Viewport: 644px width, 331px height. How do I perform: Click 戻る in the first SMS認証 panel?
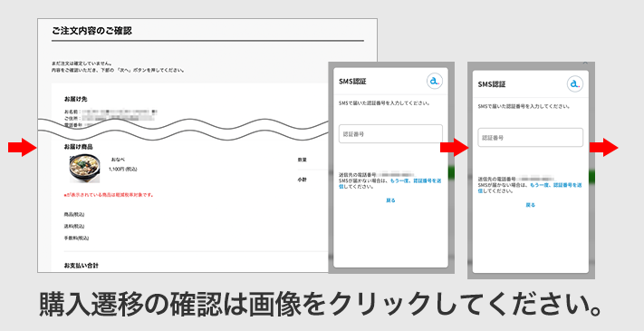(x=390, y=200)
